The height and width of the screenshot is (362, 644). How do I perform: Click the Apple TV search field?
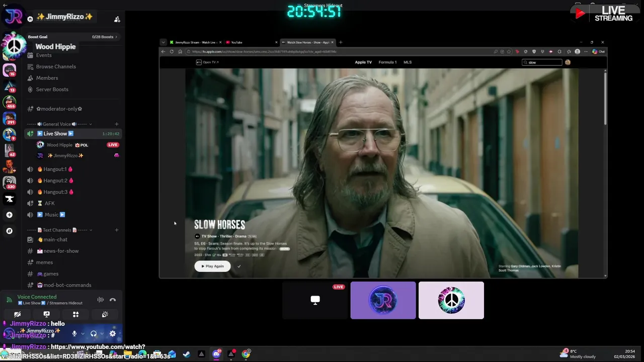tap(542, 62)
